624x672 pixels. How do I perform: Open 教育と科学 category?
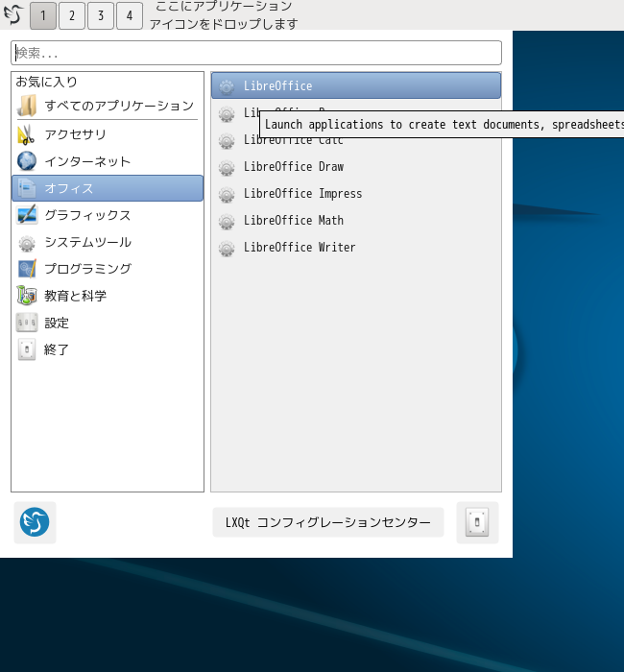click(108, 296)
